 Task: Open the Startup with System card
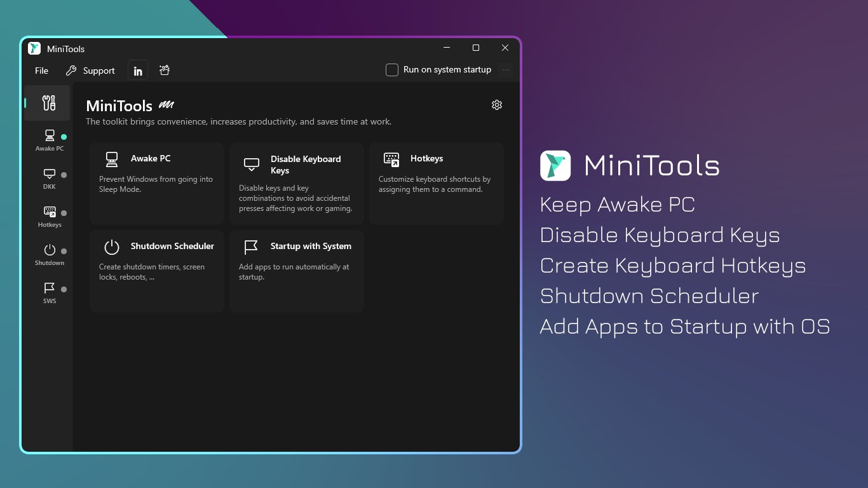pyautogui.click(x=297, y=271)
